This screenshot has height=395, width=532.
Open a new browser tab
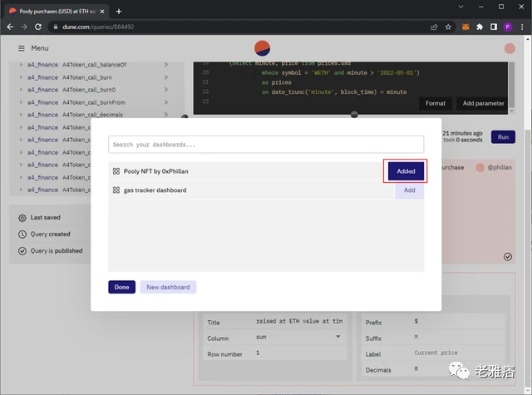click(119, 10)
